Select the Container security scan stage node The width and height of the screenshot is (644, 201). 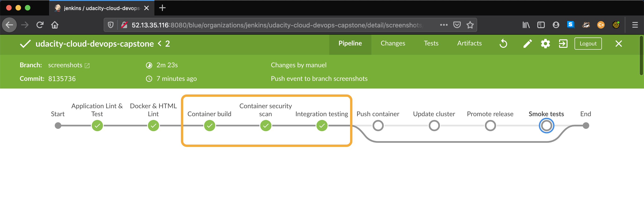coord(266,126)
